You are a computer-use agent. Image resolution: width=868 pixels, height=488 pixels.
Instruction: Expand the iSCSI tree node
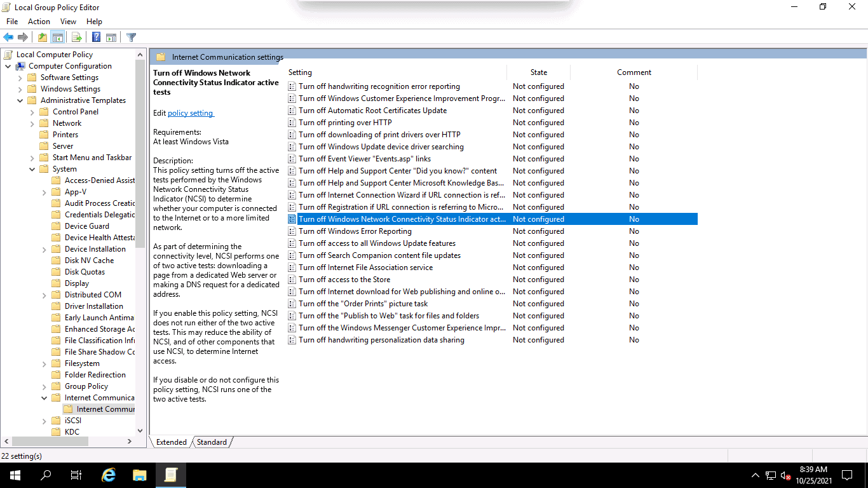(x=44, y=421)
